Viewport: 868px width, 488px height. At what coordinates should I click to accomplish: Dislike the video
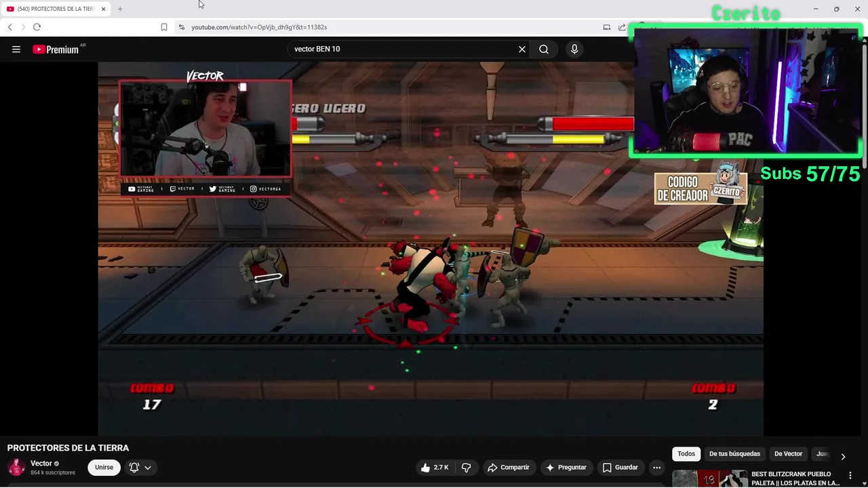467,467
